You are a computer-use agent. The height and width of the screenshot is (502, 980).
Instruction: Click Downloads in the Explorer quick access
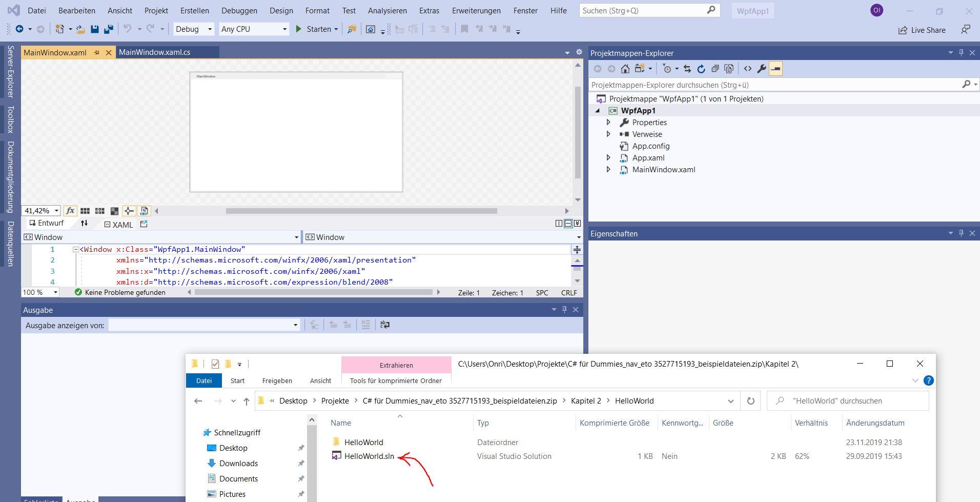coord(238,464)
